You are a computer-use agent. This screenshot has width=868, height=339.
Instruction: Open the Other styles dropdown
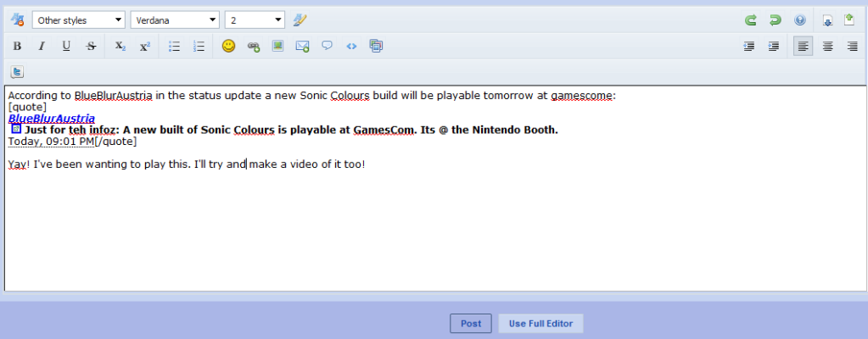(x=79, y=20)
